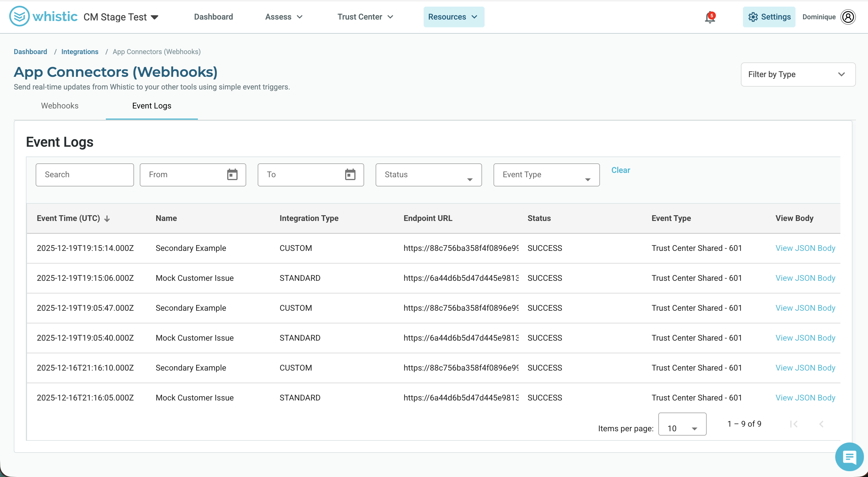Click the Dominique user avatar icon
Screen dimensions: 868x477
point(848,17)
